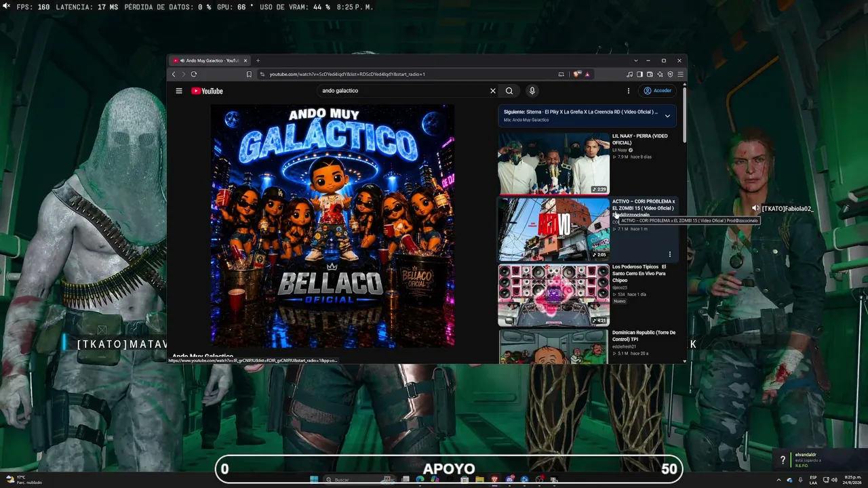
Task: Click the Ando Muy Galactico video player
Action: (332, 226)
